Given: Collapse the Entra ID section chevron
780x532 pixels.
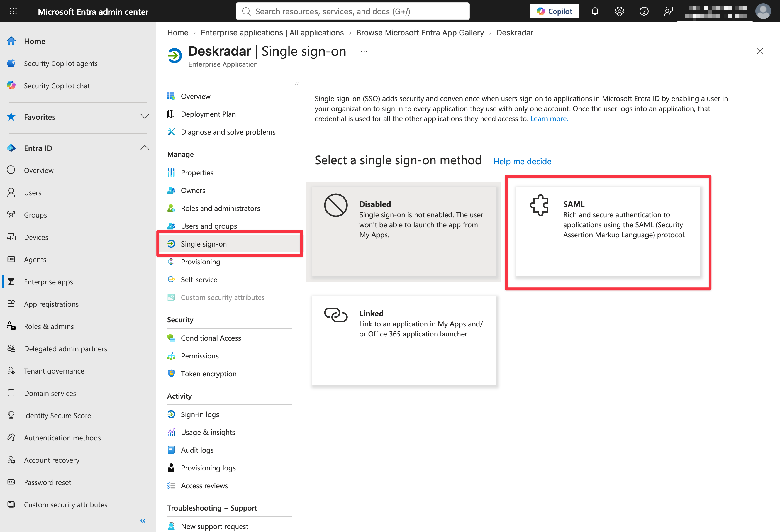Looking at the screenshot, I should [x=145, y=148].
